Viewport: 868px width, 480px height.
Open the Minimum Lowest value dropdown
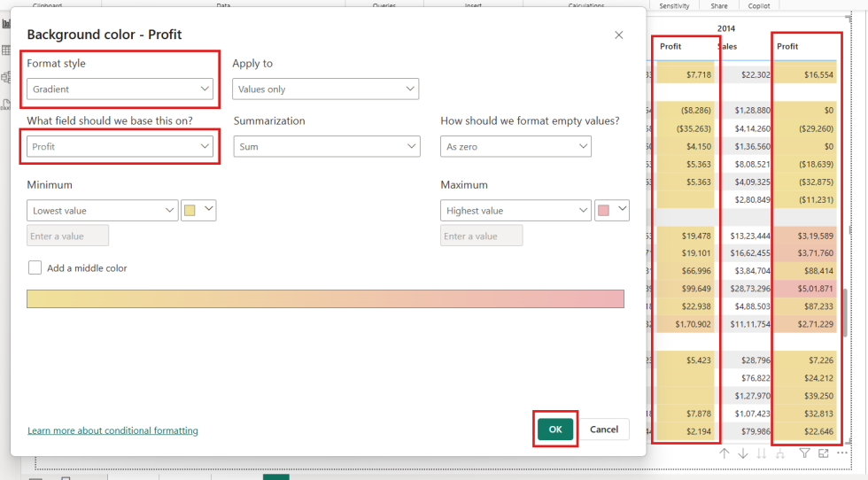click(102, 211)
